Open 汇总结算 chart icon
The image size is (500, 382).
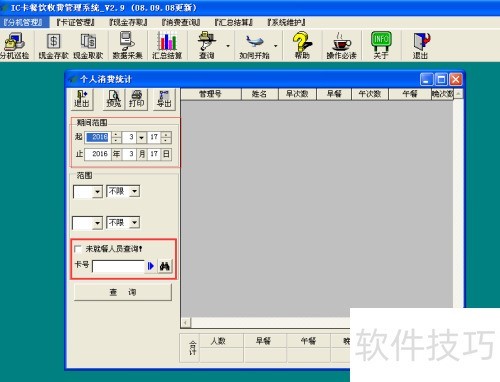(167, 46)
